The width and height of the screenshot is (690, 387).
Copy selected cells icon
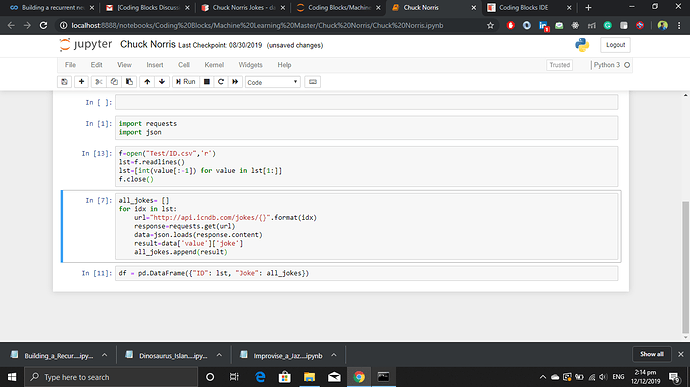pyautogui.click(x=114, y=82)
